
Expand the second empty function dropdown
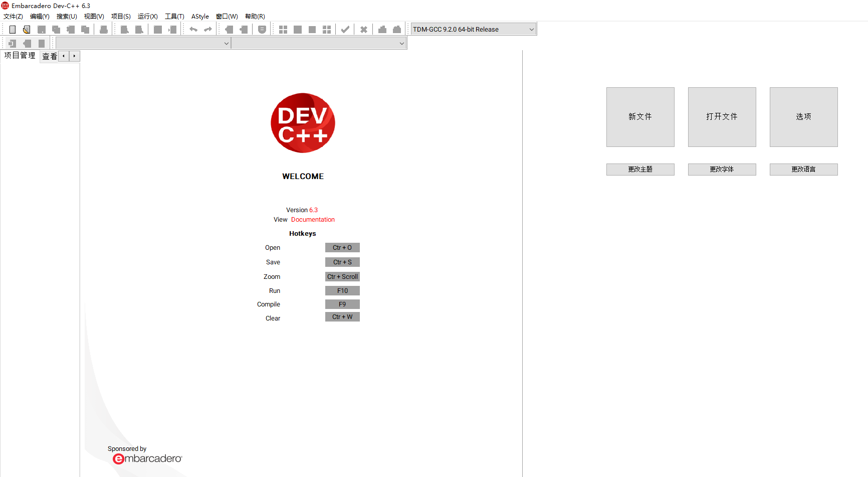coord(319,43)
